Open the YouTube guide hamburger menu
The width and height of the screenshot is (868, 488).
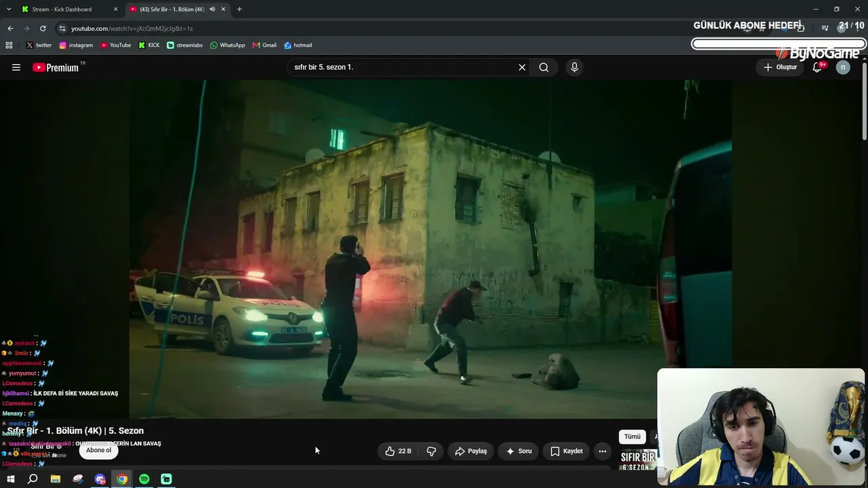pos(16,67)
